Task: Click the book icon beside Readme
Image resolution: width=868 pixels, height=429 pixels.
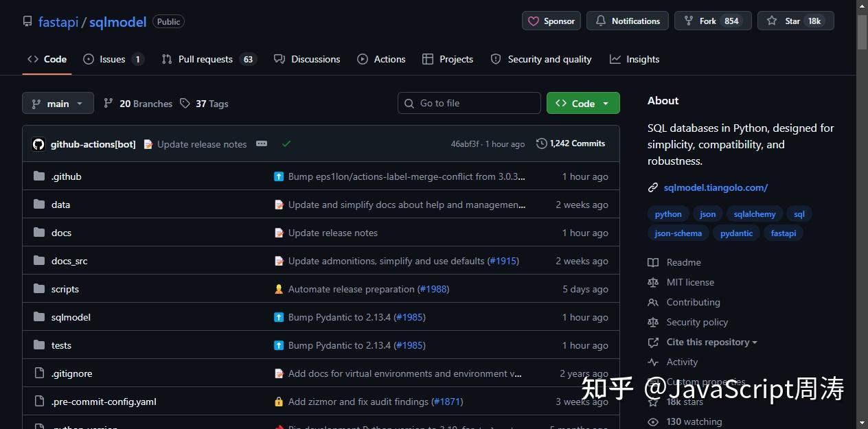Action: (653, 262)
